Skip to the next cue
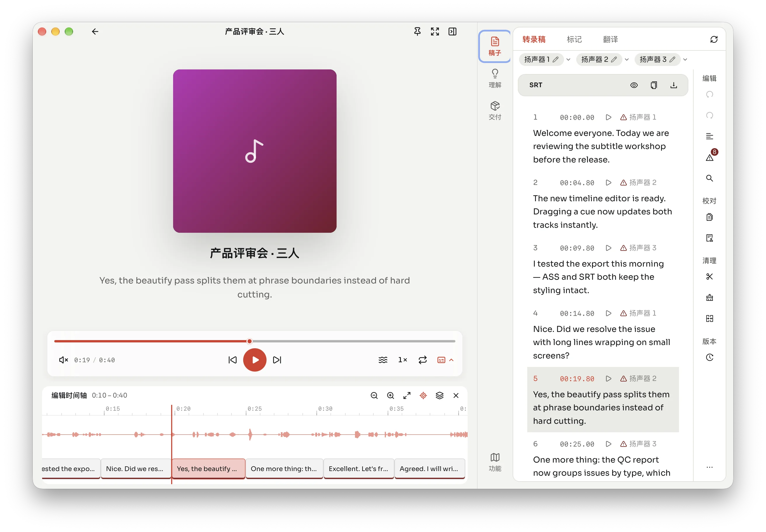 277,360
